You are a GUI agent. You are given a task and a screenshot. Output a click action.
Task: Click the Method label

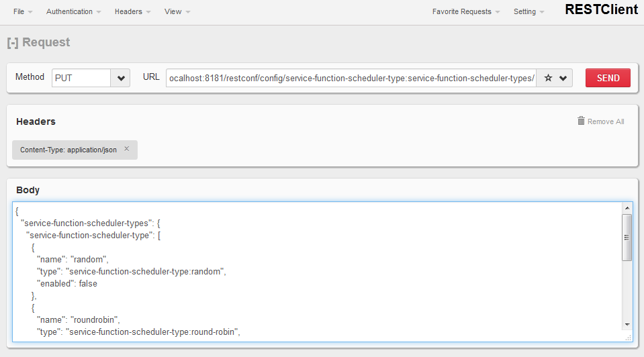click(30, 76)
